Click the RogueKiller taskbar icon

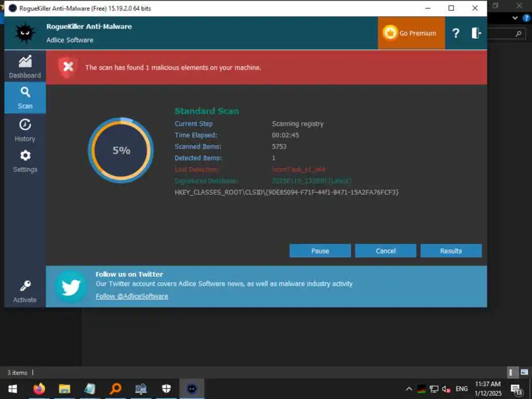pyautogui.click(x=192, y=389)
